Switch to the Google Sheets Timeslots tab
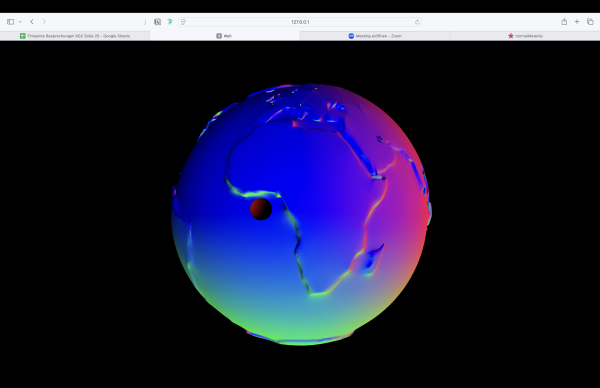This screenshot has height=388, width=600. point(75,36)
